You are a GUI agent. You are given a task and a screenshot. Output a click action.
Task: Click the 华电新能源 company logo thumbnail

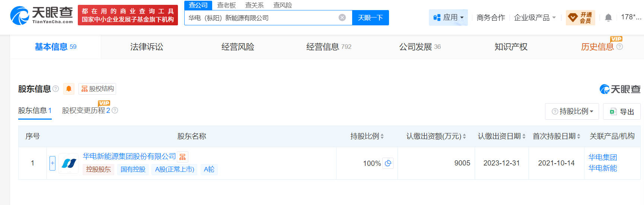[68, 163]
